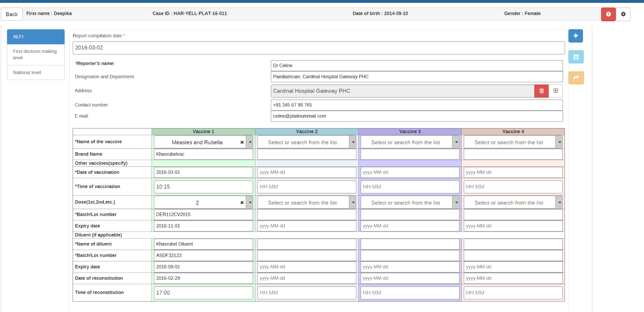Open the calendar icon on right sidebar
This screenshot has height=312, width=644.
pos(576,57)
